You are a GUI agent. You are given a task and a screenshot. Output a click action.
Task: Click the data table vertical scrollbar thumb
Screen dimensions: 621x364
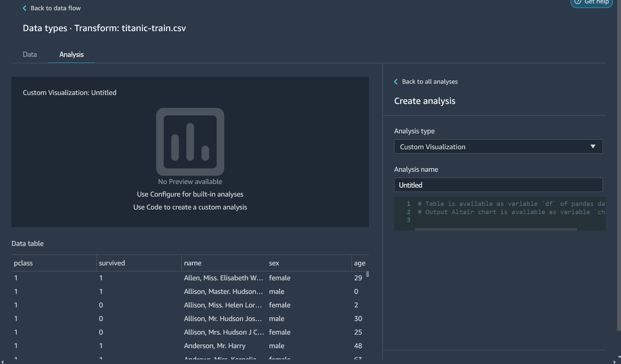click(367, 274)
